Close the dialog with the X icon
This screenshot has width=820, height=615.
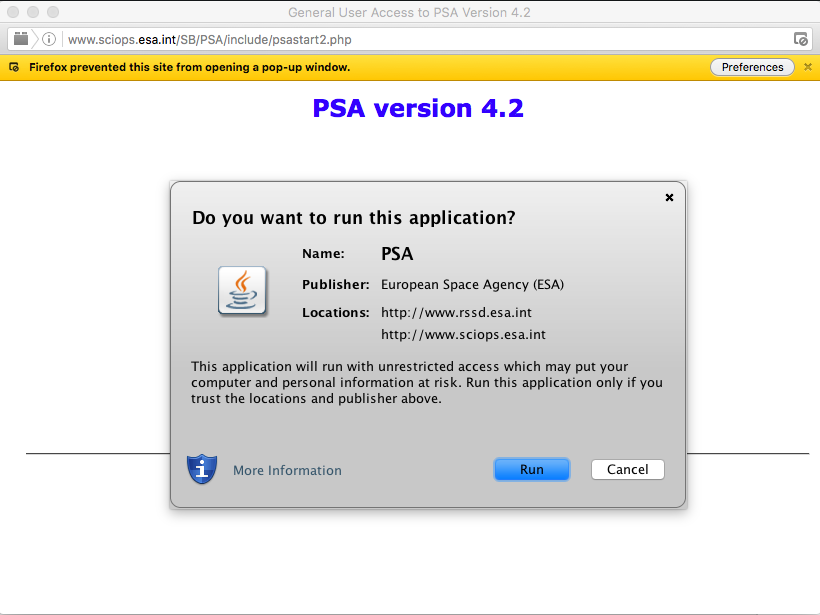[x=669, y=197]
